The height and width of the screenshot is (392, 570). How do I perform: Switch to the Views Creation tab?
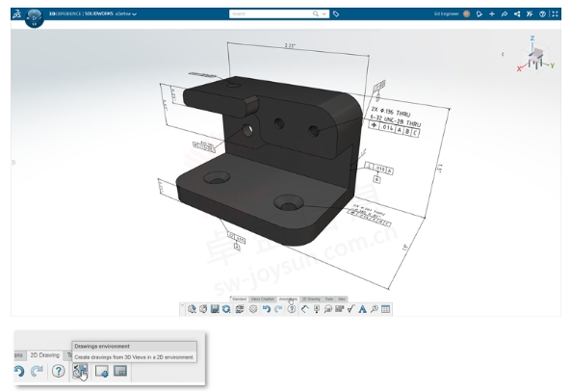pyautogui.click(x=263, y=299)
